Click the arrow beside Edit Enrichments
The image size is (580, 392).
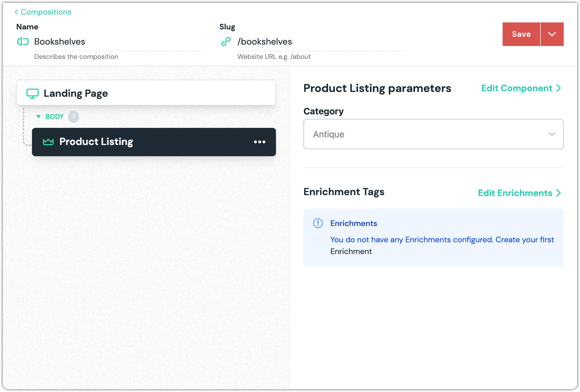(x=559, y=193)
